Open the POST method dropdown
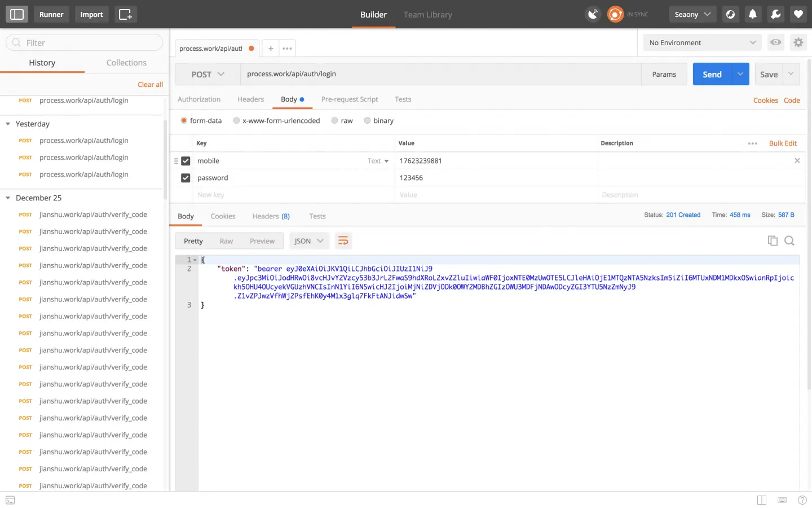Screen dimensions: 812x508 (208, 74)
